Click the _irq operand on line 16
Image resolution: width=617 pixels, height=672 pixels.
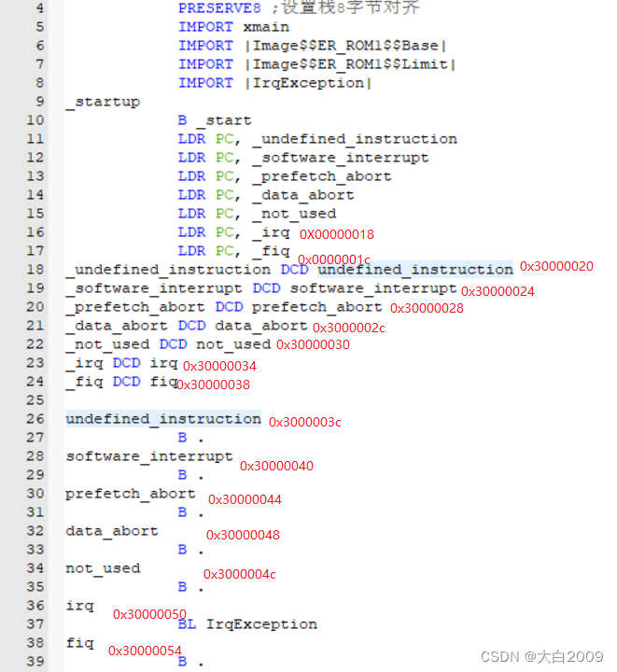(272, 232)
